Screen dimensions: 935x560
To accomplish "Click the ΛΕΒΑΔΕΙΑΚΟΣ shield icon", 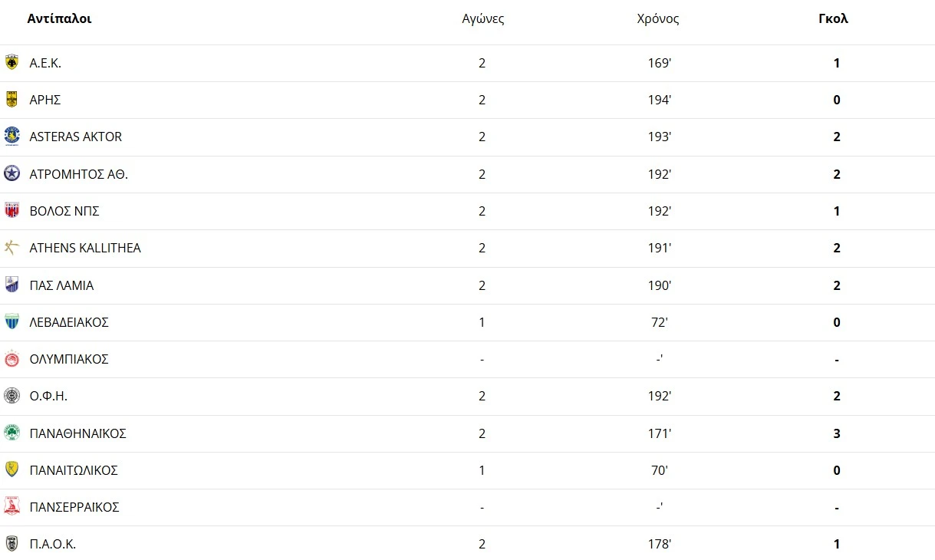I will [12, 322].
